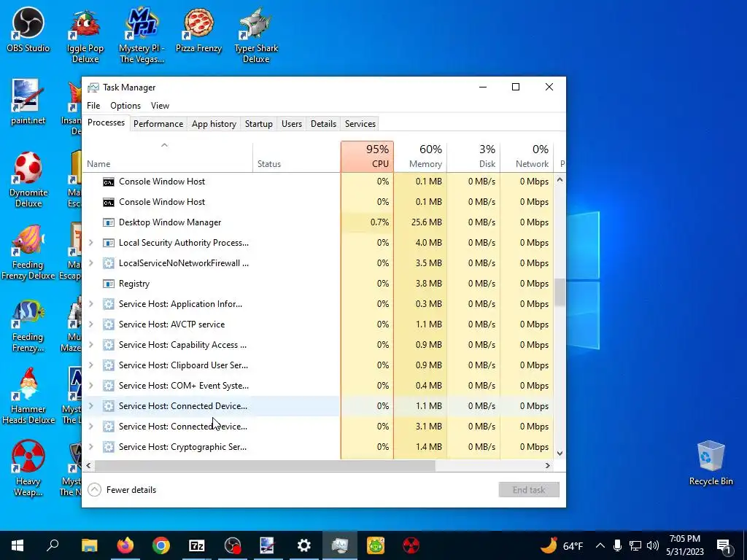Switch to the Details tab

click(323, 124)
